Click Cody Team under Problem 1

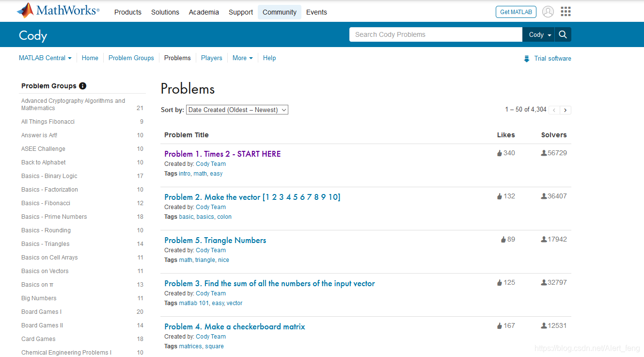[211, 164]
